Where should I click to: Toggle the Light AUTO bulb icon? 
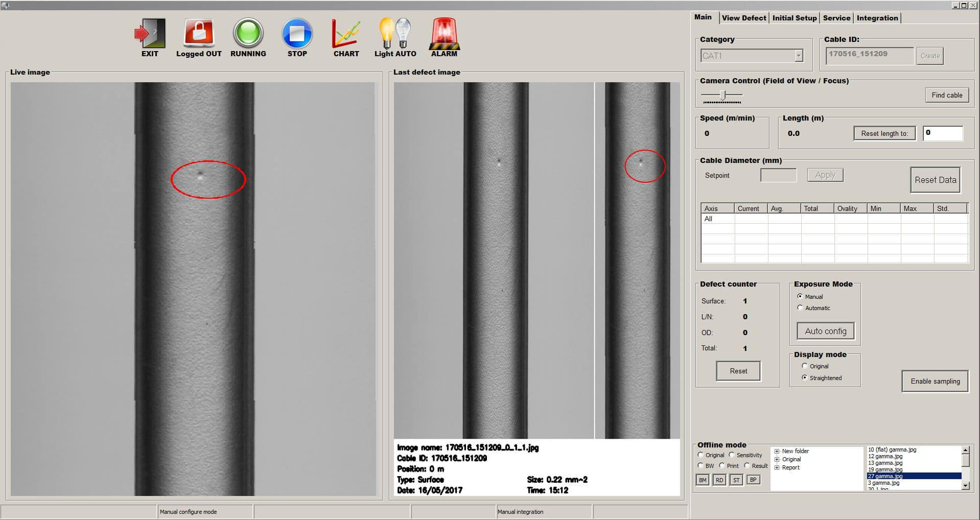pyautogui.click(x=395, y=33)
